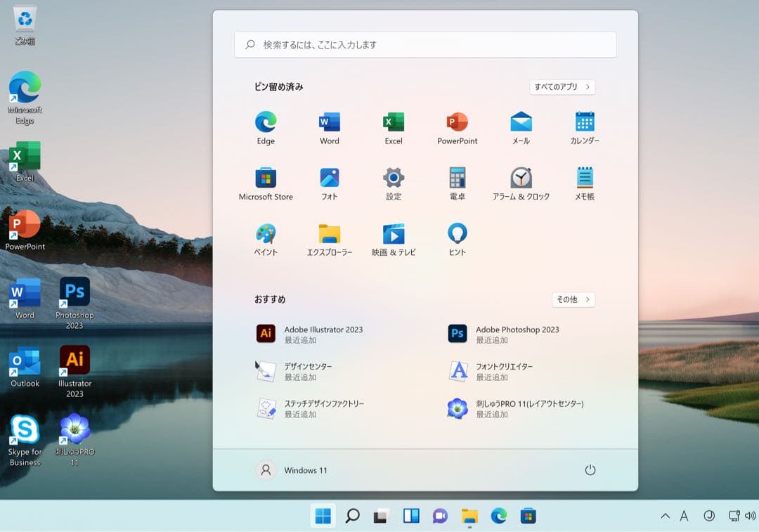The width and height of the screenshot is (759, 532).
Task: Expand その他 recommended items
Action: click(573, 299)
